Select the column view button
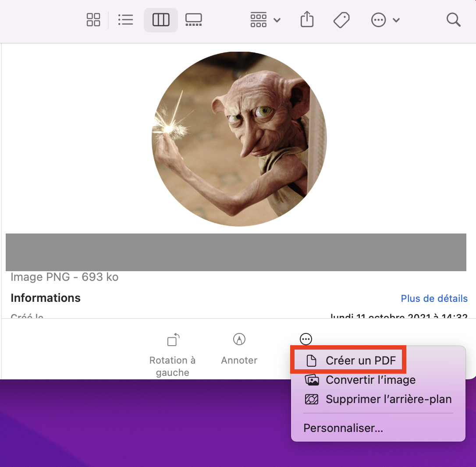476x467 pixels. 160,20
